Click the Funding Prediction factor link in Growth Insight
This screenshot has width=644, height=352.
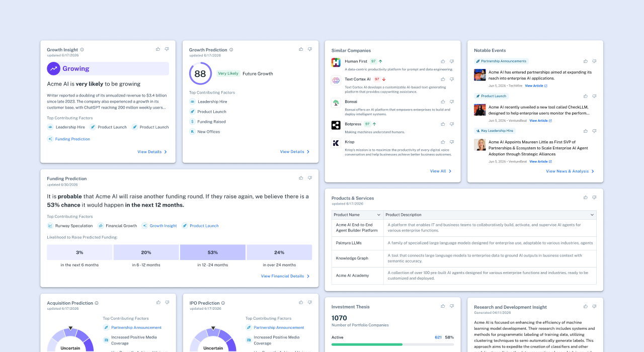point(69,139)
